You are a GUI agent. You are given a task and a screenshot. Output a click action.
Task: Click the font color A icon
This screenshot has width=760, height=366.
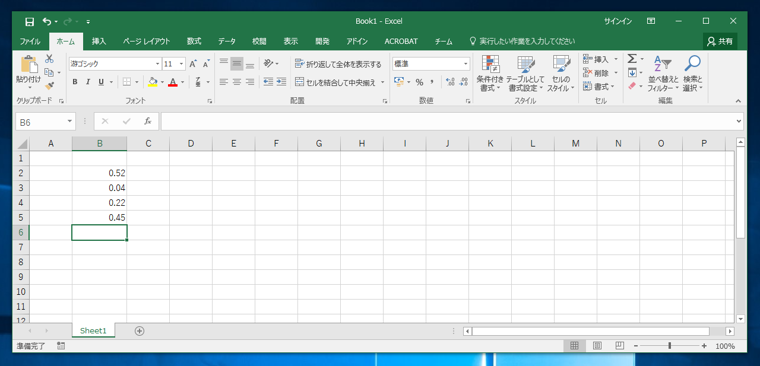pos(173,82)
